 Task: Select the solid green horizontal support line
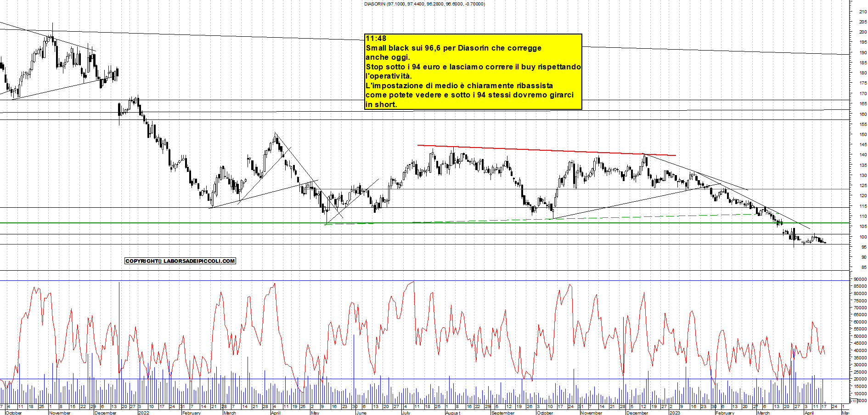point(425,223)
